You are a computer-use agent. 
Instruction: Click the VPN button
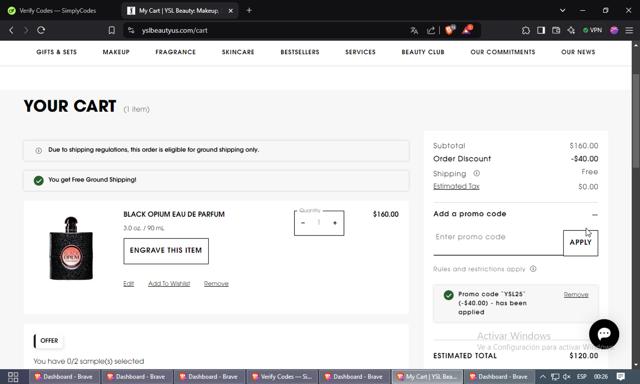(x=592, y=30)
